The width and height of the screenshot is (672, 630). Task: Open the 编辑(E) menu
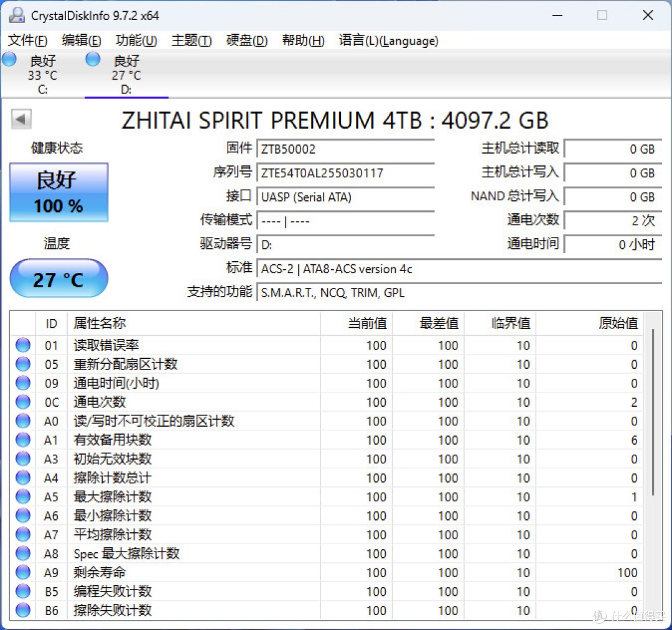click(82, 40)
